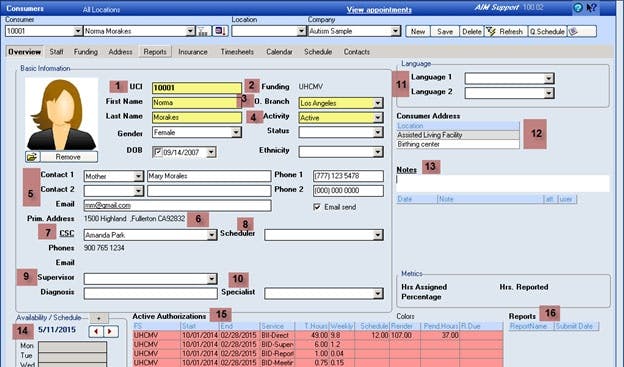The width and height of the screenshot is (624, 367).
Task: Open the Language 1 dropdown
Action: click(549, 78)
